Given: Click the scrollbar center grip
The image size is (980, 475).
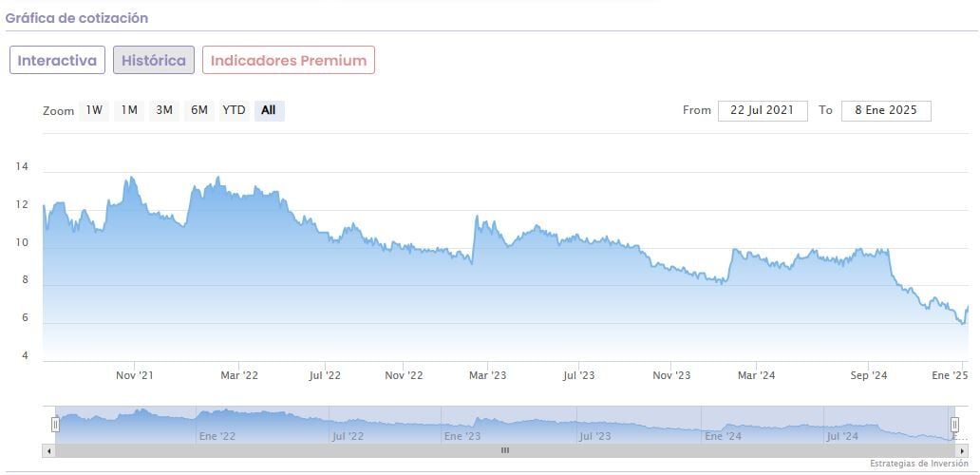Looking at the screenshot, I should pos(505,450).
